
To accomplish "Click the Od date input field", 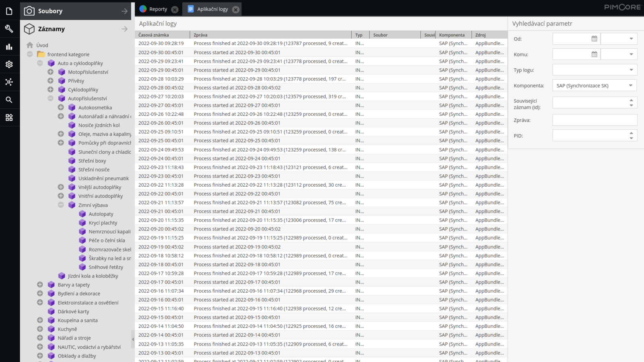I will pos(572,39).
